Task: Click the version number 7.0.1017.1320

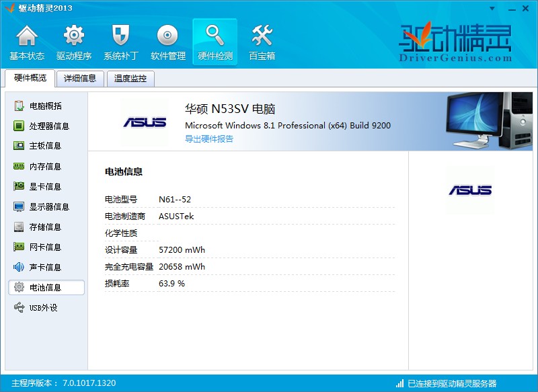Action: [x=89, y=383]
